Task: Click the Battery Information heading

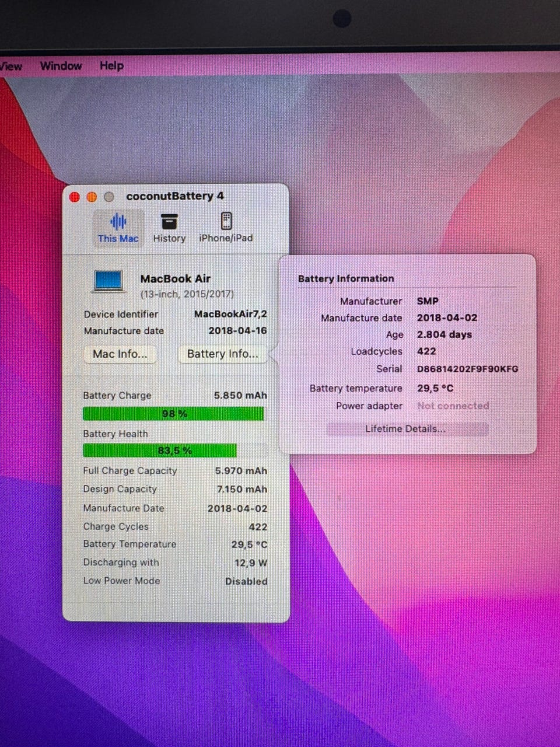Action: pos(346,278)
